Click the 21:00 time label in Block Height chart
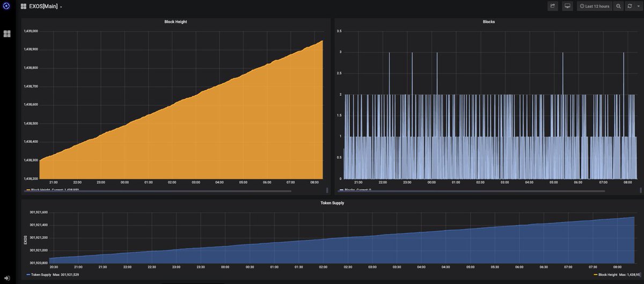The height and width of the screenshot is (284, 644). [x=54, y=182]
